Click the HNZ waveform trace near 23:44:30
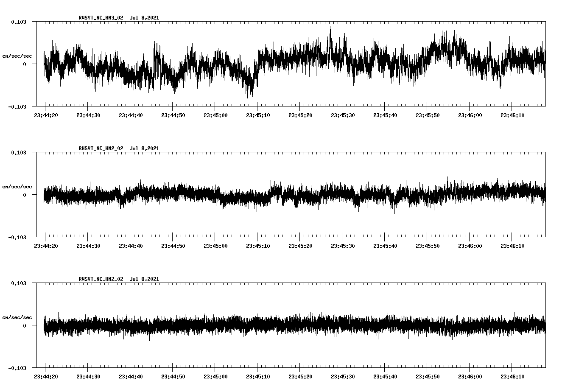This screenshot has width=576, height=392. click(x=88, y=326)
